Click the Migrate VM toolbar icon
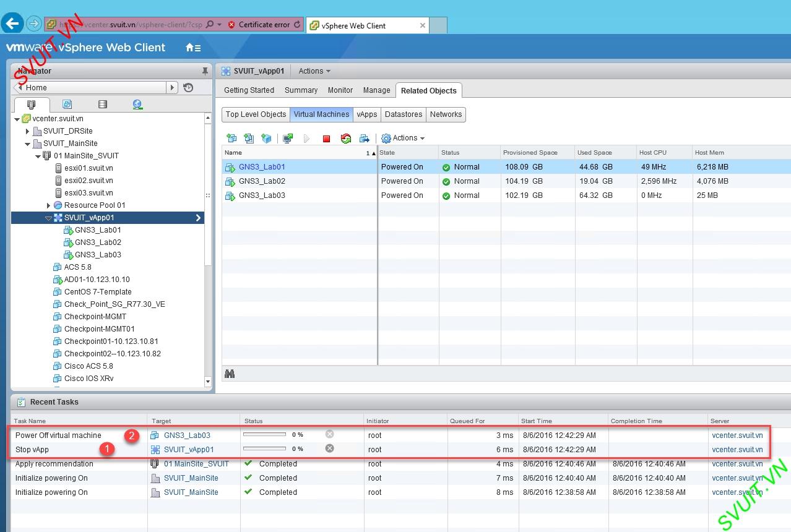This screenshot has height=532, width=791. 365,138
